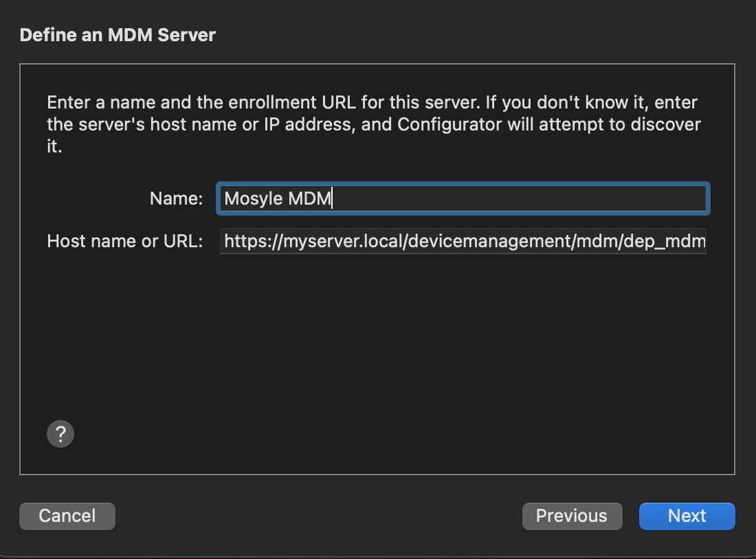
Task: Open help with the question mark button
Action: pyautogui.click(x=60, y=434)
